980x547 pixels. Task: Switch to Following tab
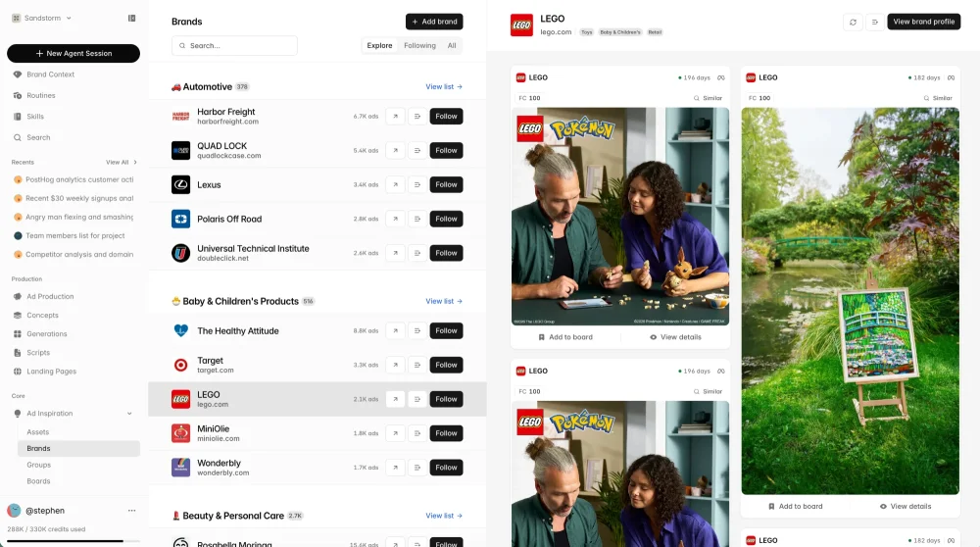pyautogui.click(x=419, y=46)
